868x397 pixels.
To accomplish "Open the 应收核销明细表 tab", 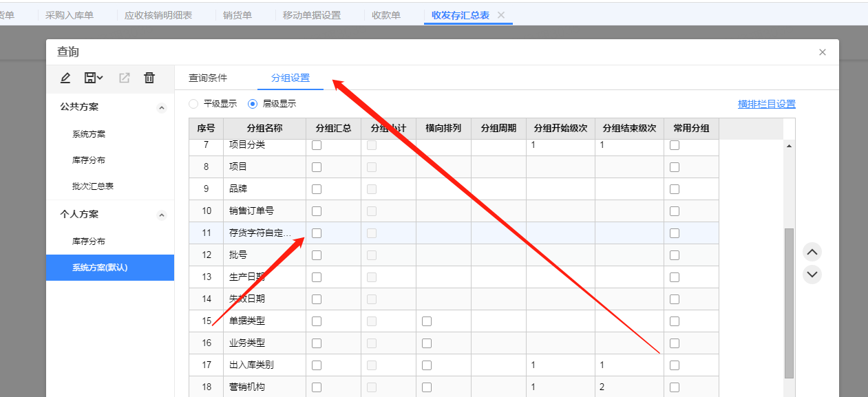I will click(158, 15).
